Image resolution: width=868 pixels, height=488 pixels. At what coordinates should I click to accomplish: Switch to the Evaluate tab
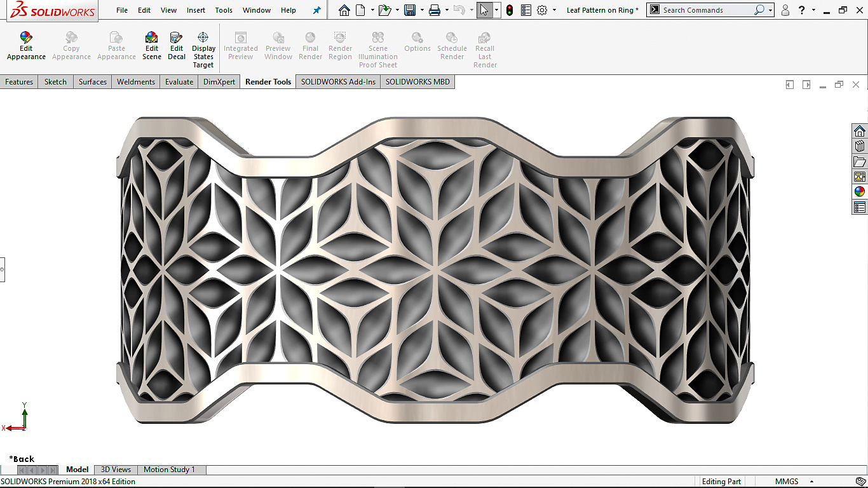[179, 82]
